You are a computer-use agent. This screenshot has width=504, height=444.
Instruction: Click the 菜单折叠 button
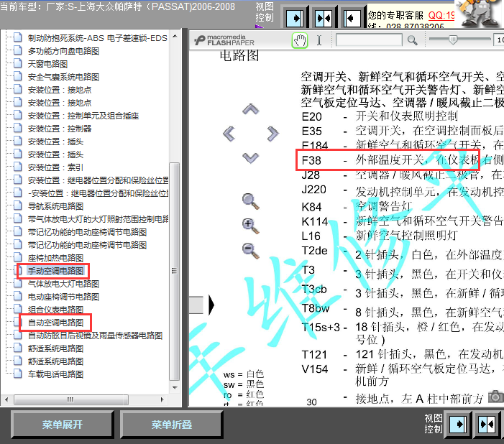[x=172, y=425]
